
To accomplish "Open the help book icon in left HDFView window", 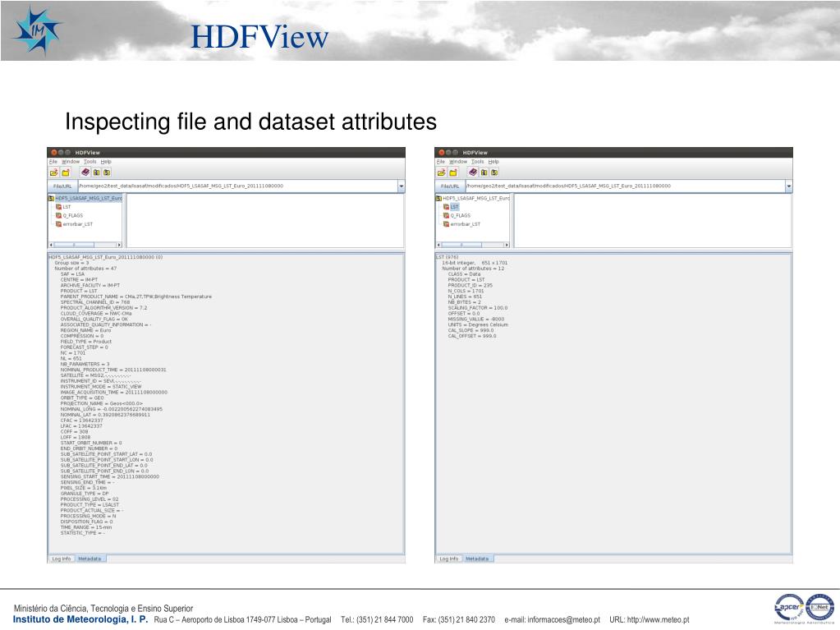I will click(85, 172).
